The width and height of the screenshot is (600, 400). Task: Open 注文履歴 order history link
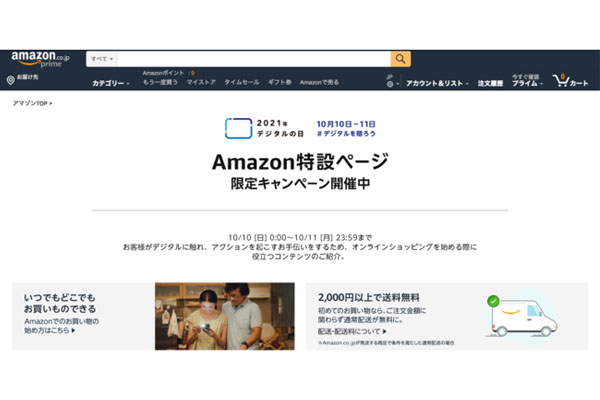tap(490, 83)
